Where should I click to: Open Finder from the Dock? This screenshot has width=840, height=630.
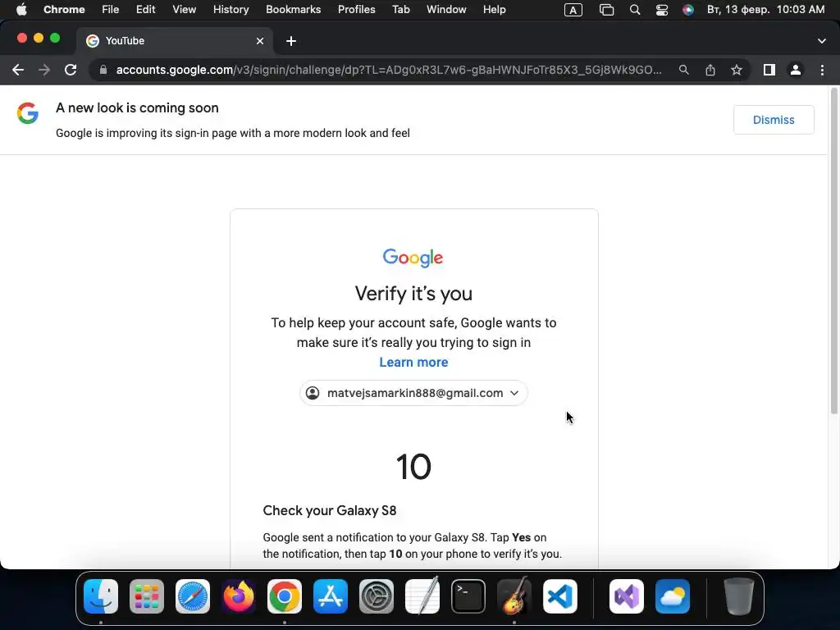click(101, 596)
